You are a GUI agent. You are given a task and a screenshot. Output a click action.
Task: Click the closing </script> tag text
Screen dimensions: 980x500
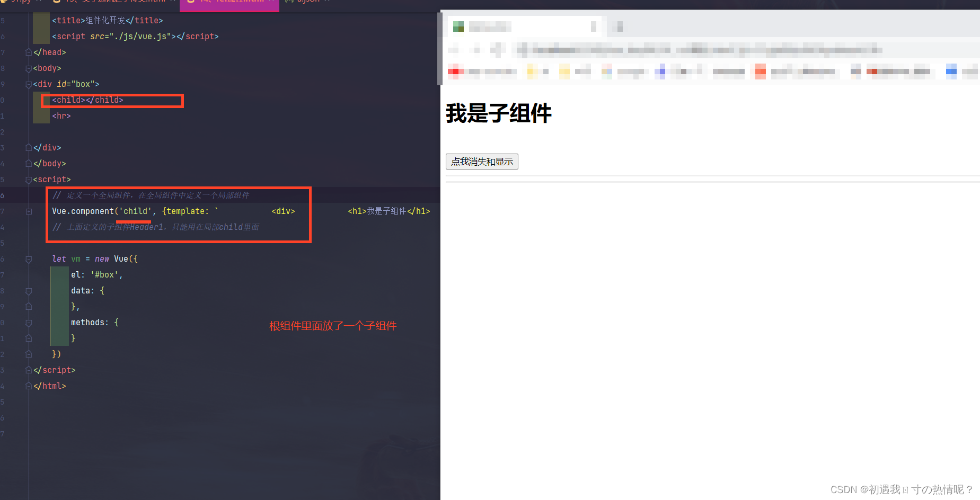55,370
